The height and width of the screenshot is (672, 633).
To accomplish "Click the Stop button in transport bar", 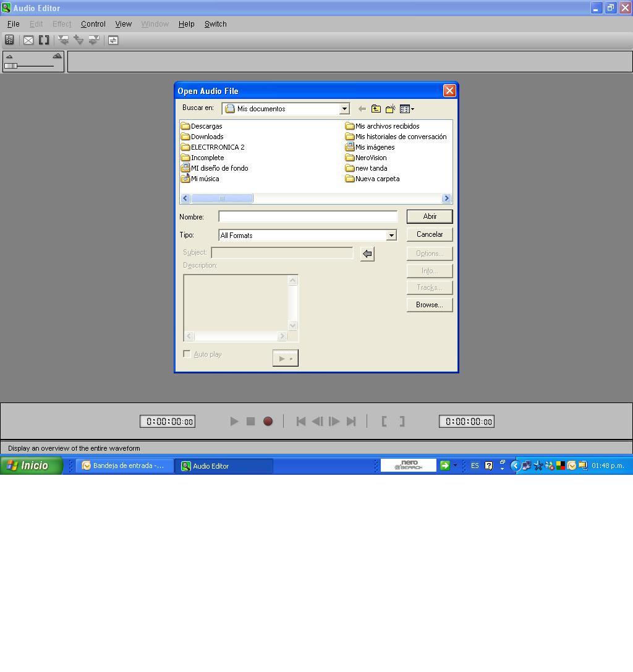I will click(250, 421).
